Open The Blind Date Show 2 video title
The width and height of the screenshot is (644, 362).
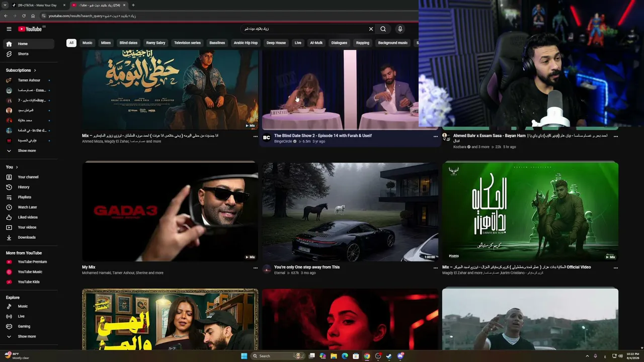(x=323, y=136)
